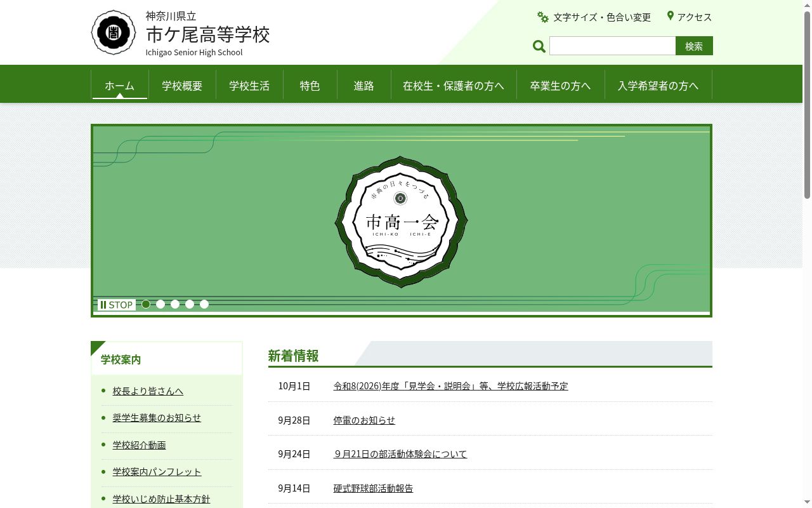This screenshot has height=508, width=812.
Task: Select the fourth slideshow dot
Action: point(190,304)
